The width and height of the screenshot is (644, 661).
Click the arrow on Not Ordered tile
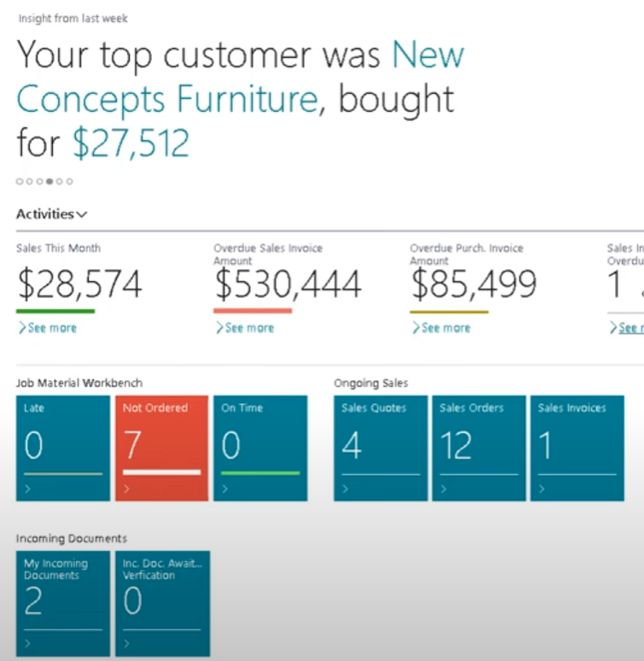click(x=126, y=489)
